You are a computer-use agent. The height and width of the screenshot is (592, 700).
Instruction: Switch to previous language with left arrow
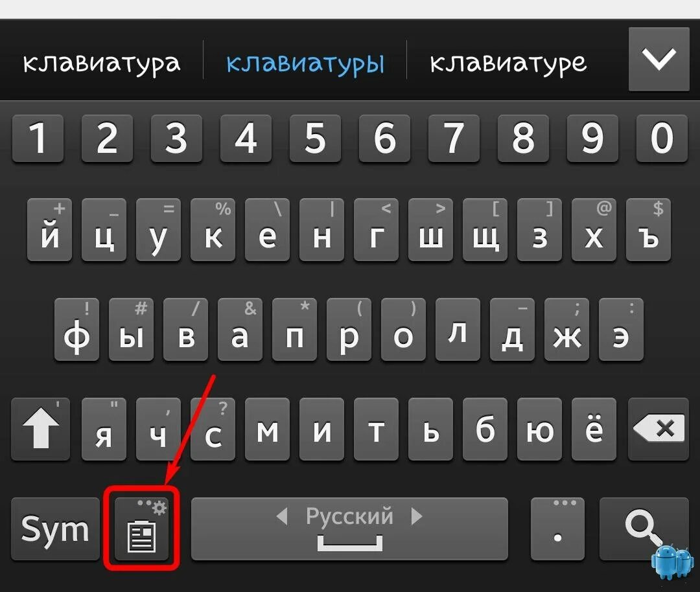click(282, 516)
